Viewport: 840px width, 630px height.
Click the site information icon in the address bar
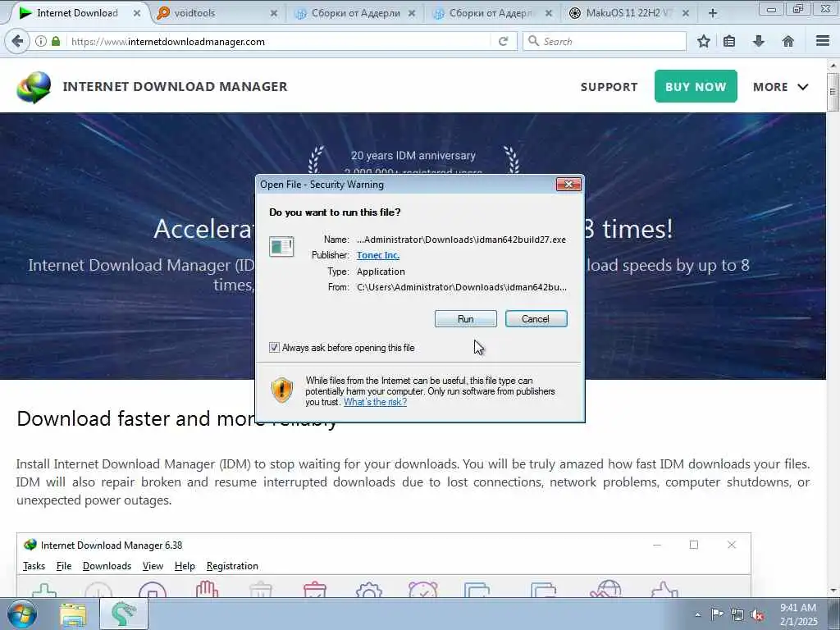[x=41, y=41]
